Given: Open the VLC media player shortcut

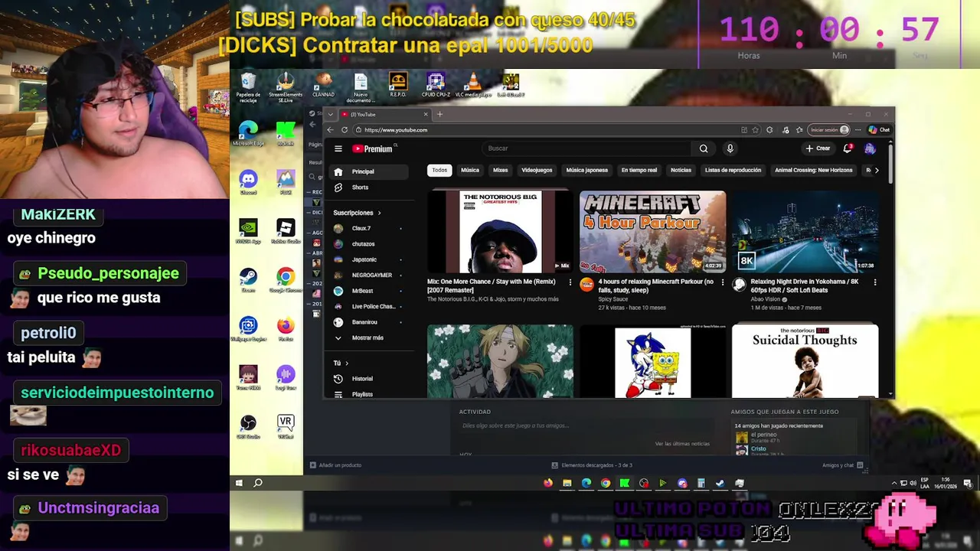Looking at the screenshot, I should click(x=473, y=84).
